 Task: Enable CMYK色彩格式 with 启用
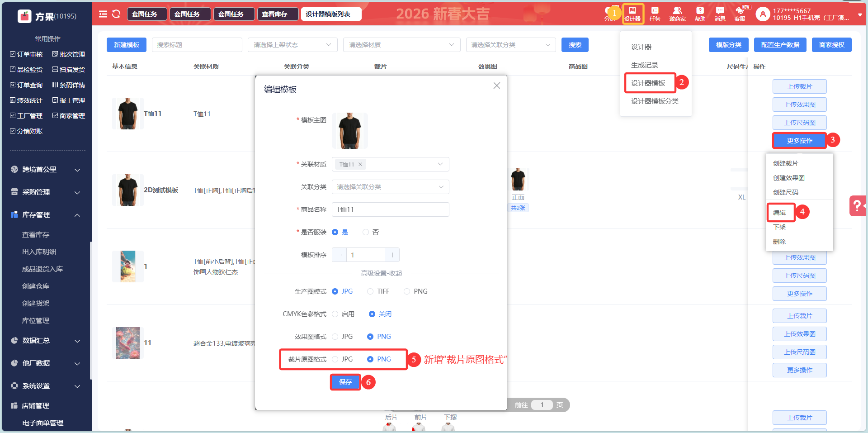click(x=335, y=314)
